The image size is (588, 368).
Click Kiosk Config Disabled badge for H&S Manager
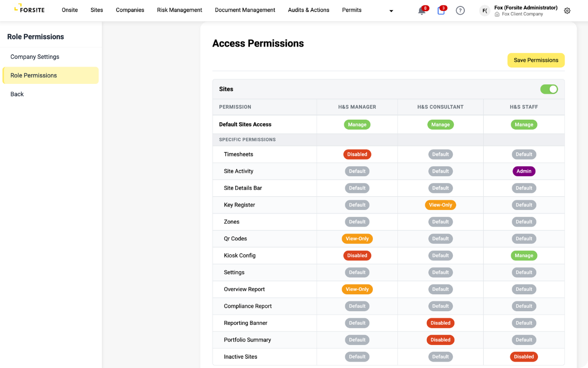pos(357,256)
